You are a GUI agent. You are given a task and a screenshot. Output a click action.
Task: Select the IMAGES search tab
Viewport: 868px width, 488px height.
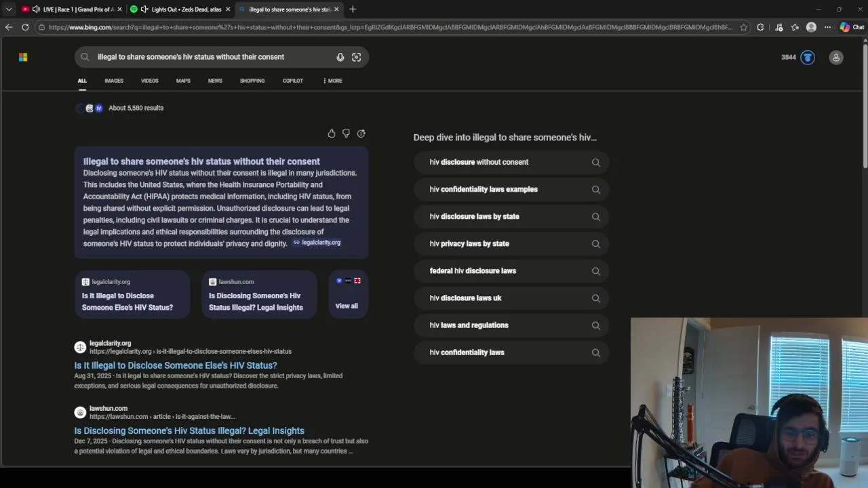coord(114,81)
